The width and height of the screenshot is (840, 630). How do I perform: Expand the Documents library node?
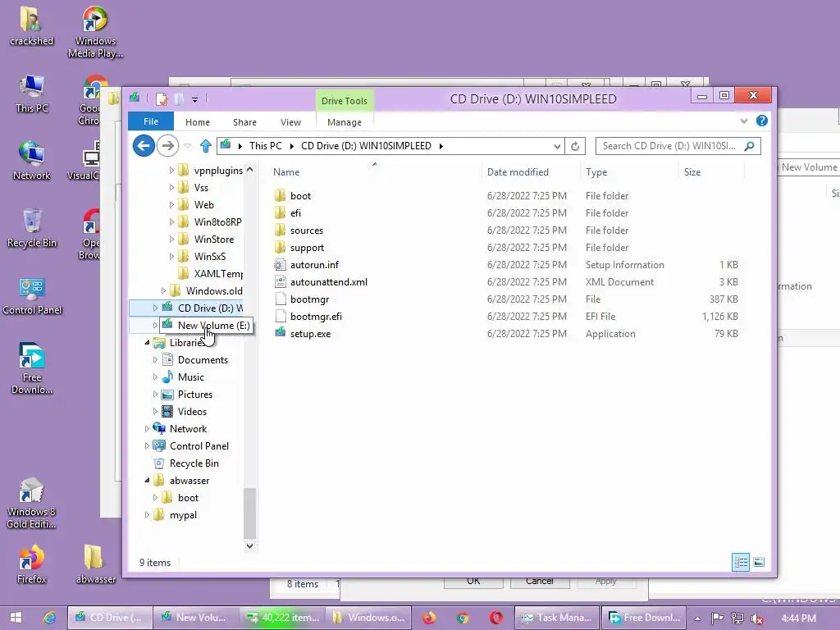click(x=155, y=359)
